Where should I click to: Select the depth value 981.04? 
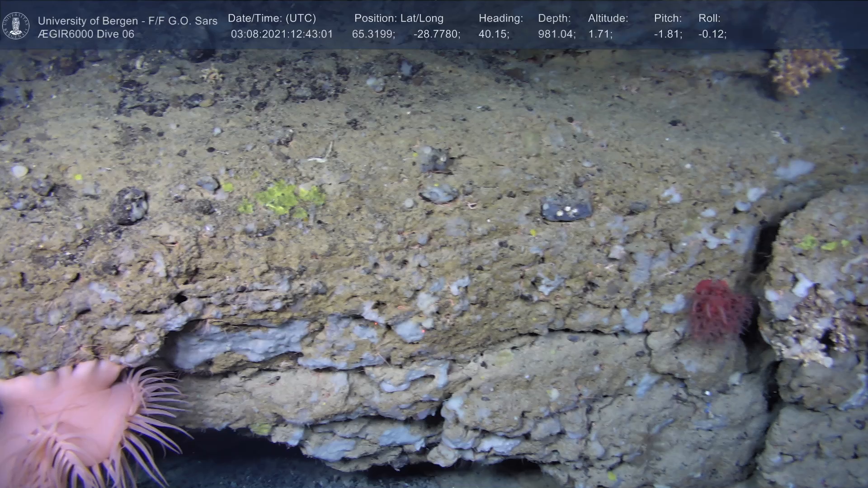(557, 34)
